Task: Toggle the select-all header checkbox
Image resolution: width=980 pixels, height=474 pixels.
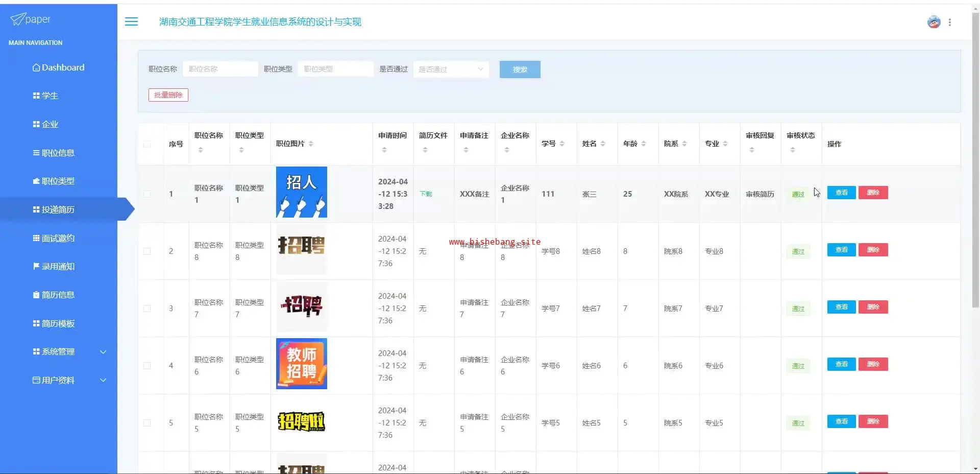Action: coord(147,144)
